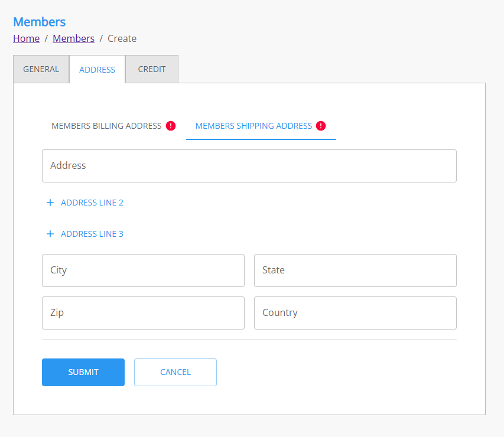Select the Country input field

point(355,313)
